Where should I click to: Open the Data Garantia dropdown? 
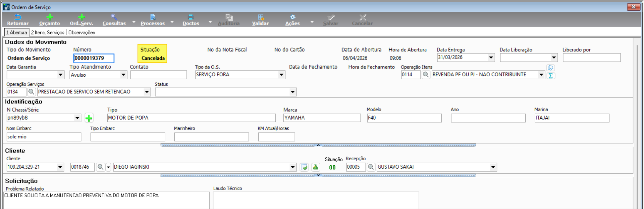(x=61, y=75)
